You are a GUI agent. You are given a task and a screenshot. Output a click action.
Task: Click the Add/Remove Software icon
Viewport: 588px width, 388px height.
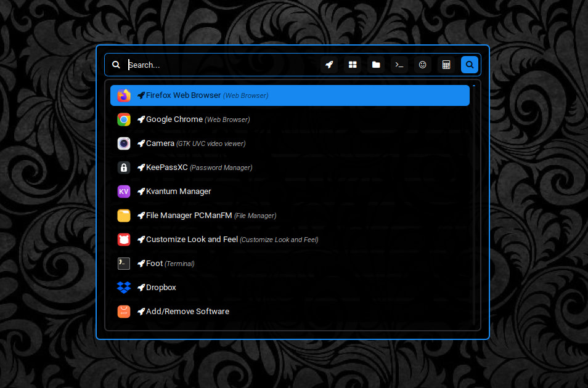tap(124, 312)
